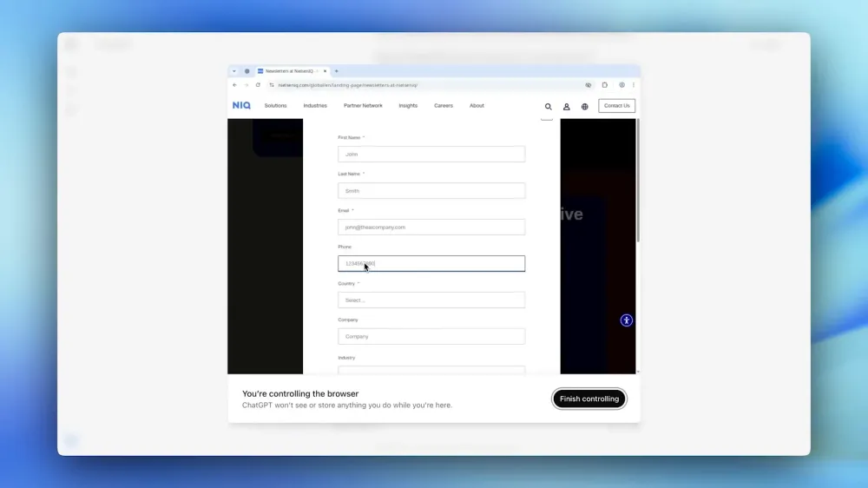The image size is (868, 488).
Task: Open the globe language selector icon
Action: [584, 106]
